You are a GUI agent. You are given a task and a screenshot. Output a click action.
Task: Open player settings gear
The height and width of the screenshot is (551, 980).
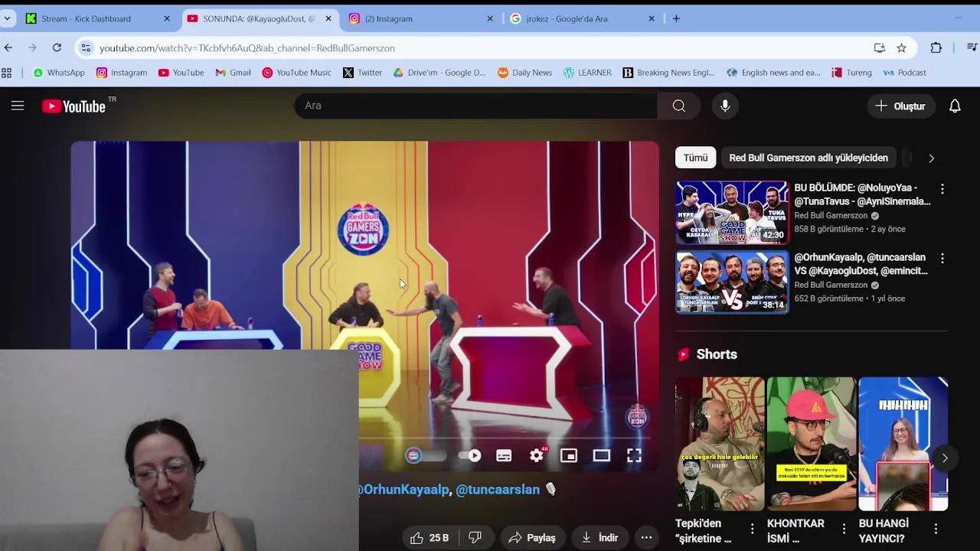point(537,455)
